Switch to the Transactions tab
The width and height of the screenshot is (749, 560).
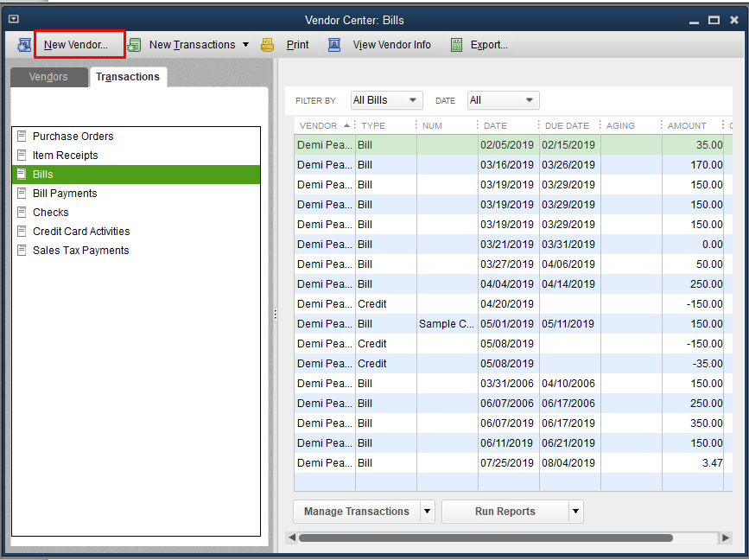(128, 77)
